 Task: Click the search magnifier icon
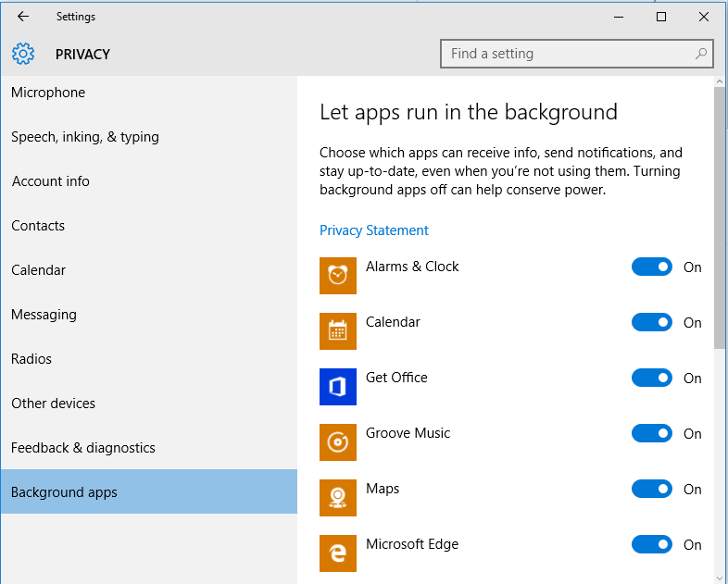[701, 54]
